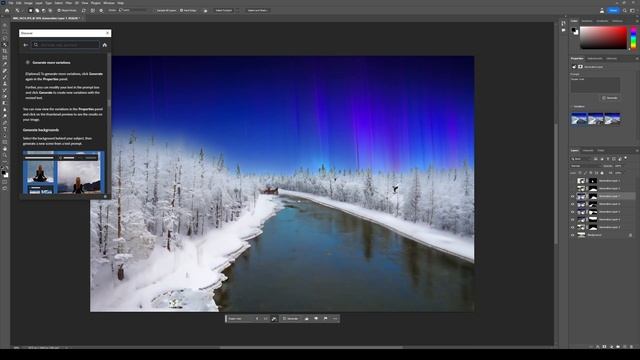Hide the selected Generative Layer eye icon
Image resolution: width=640 pixels, height=360 pixels.
[x=573, y=196]
